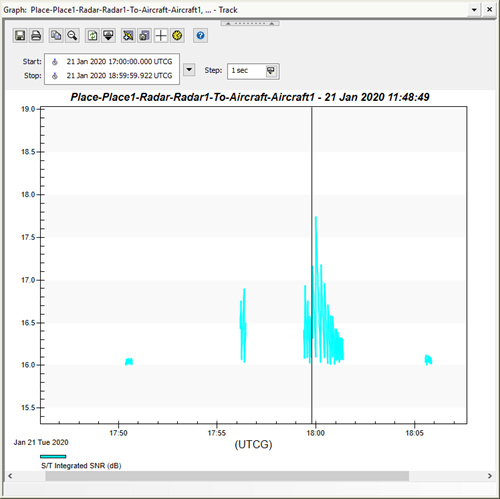Click the Step value field showing 1 sec
500x499 pixels.
pos(247,71)
